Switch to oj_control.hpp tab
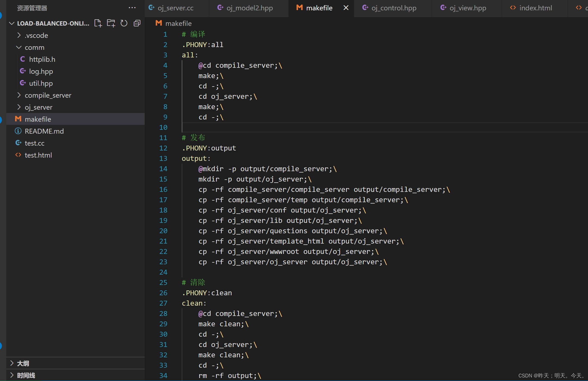This screenshot has height=381, width=588. click(x=393, y=8)
